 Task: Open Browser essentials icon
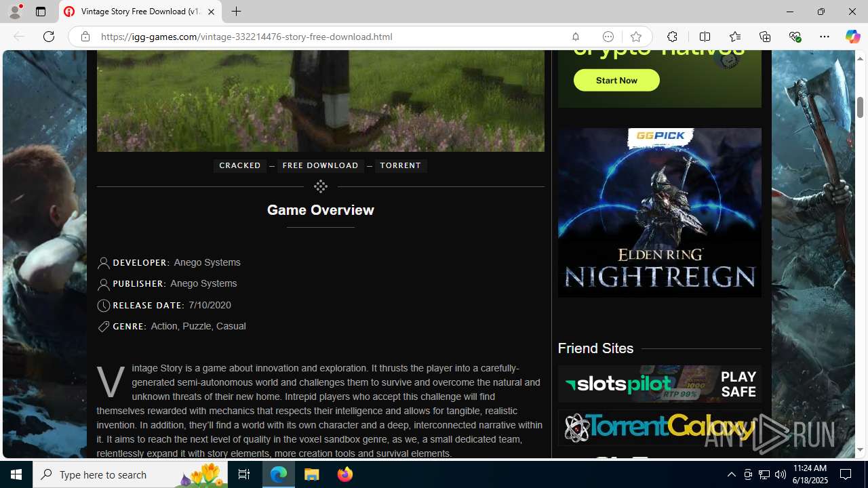[x=795, y=37]
